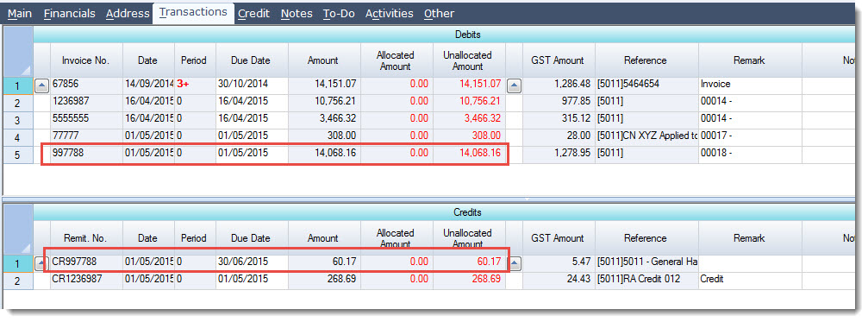Go to the To-Do tab

[x=339, y=13]
